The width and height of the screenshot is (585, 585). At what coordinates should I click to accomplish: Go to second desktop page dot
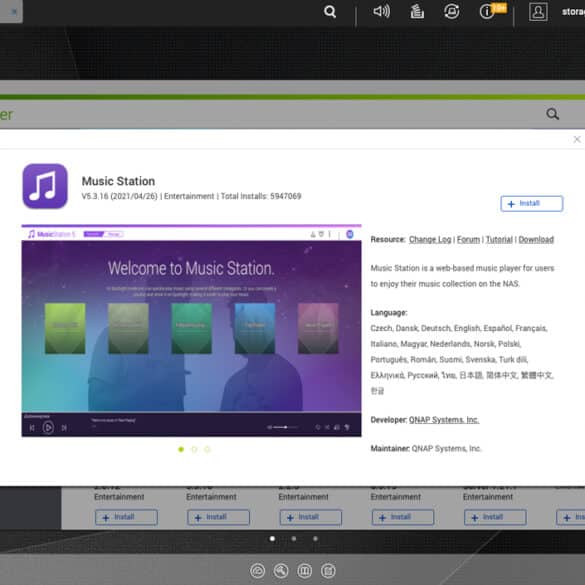(x=294, y=538)
